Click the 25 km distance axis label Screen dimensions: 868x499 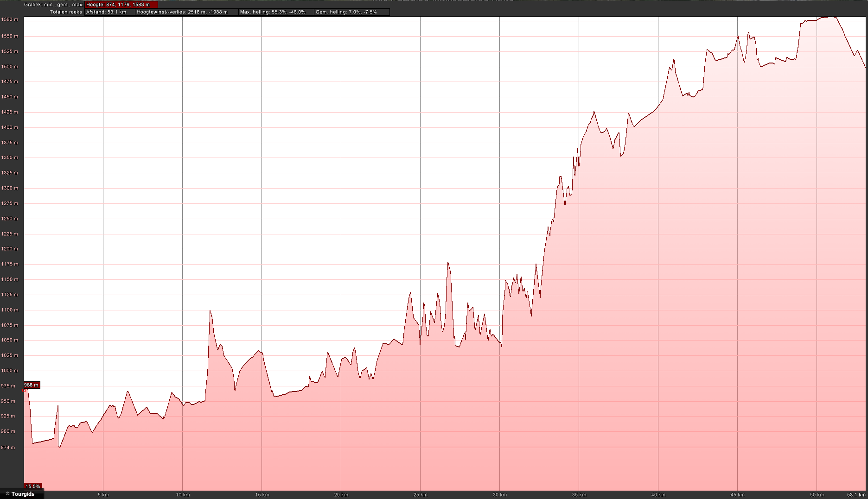[x=420, y=495]
